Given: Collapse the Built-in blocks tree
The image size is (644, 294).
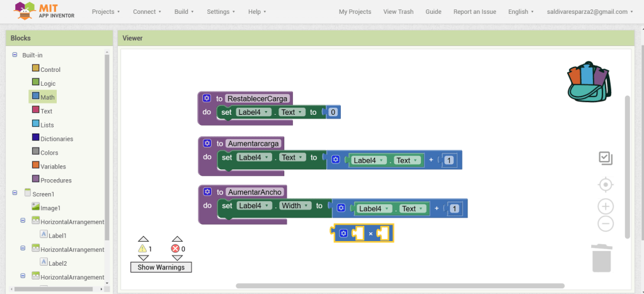Looking at the screenshot, I should pyautogui.click(x=14, y=55).
